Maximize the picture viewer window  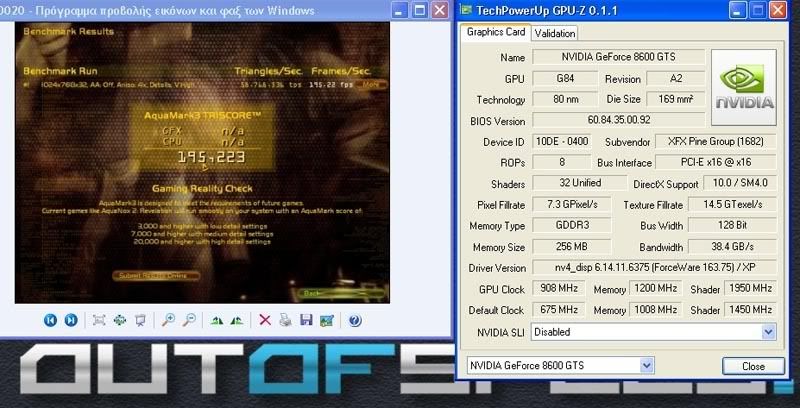(x=420, y=10)
